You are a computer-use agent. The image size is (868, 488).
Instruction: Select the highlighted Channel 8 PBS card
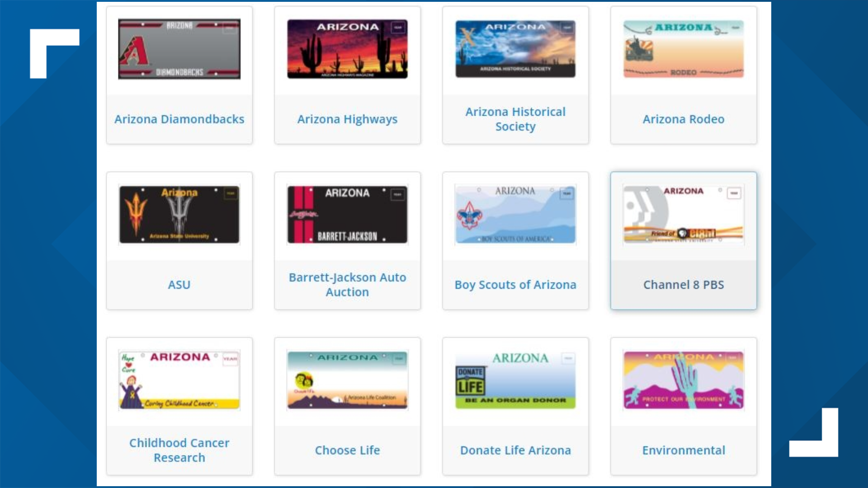(x=683, y=240)
